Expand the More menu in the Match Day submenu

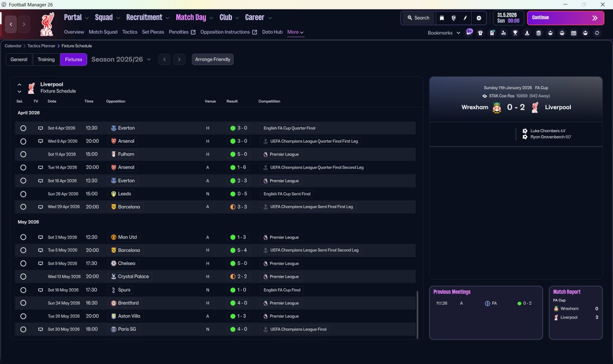(295, 32)
